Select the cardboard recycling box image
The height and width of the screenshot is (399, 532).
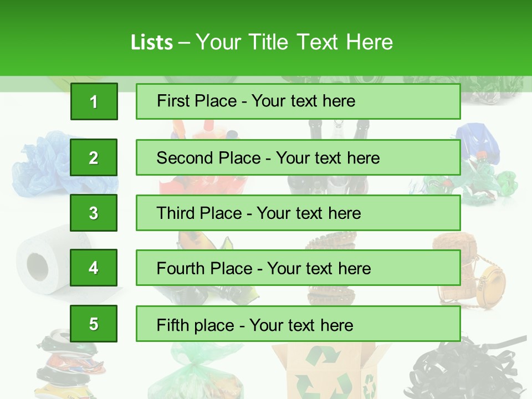click(331, 371)
